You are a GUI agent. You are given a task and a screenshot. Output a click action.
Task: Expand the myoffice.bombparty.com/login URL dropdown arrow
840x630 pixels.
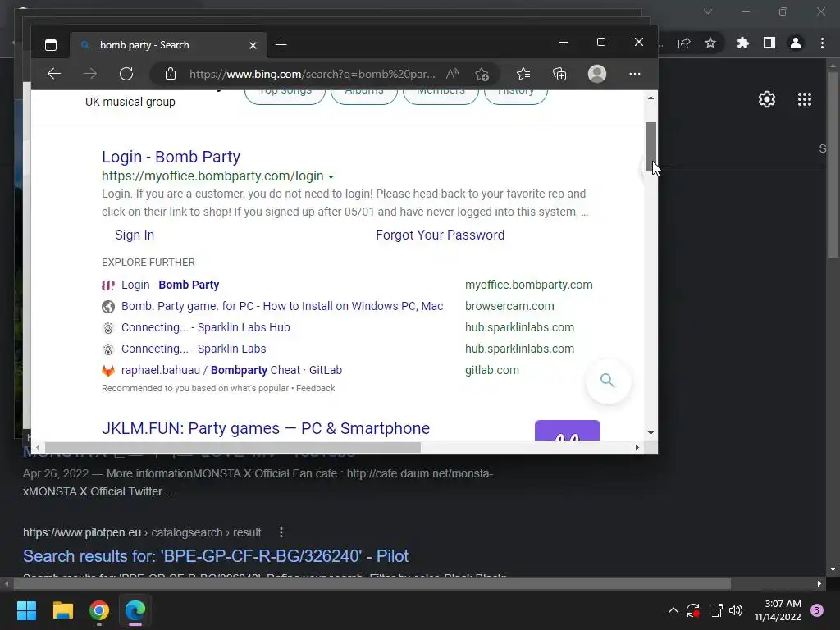(x=331, y=177)
